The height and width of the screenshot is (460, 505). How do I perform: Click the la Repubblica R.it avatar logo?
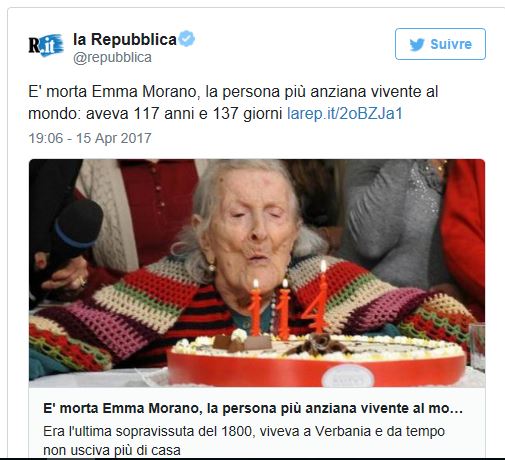coord(46,45)
